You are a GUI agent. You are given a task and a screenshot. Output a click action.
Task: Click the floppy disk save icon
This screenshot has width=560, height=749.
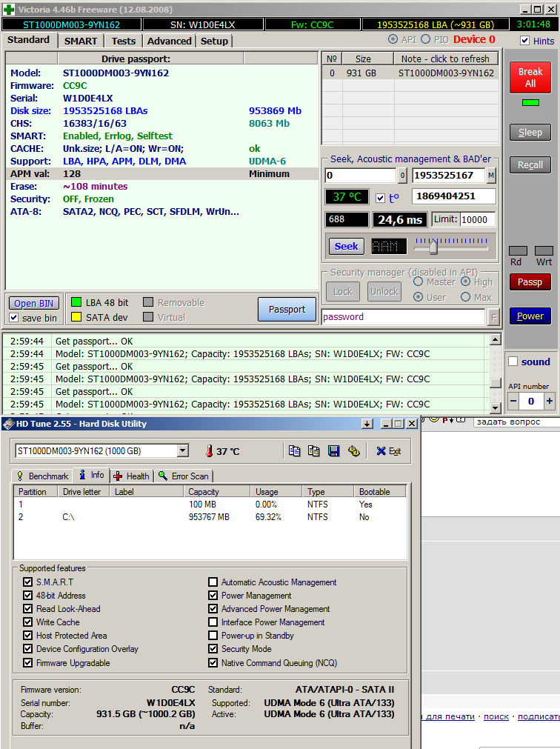pyautogui.click(x=333, y=450)
